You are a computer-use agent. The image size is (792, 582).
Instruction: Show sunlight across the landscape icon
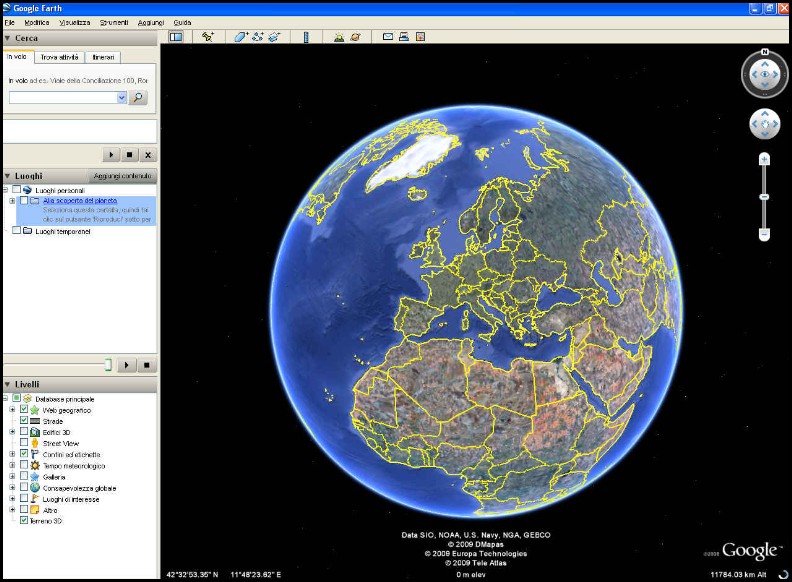point(339,36)
